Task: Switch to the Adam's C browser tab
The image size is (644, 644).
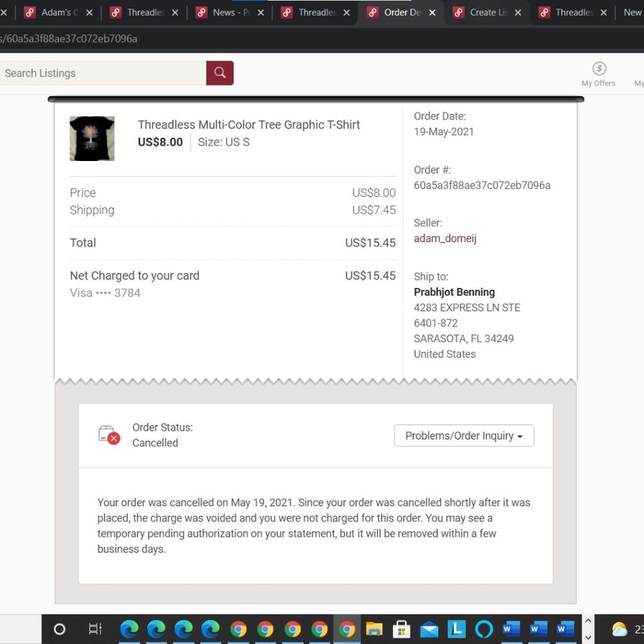Action: [x=58, y=12]
